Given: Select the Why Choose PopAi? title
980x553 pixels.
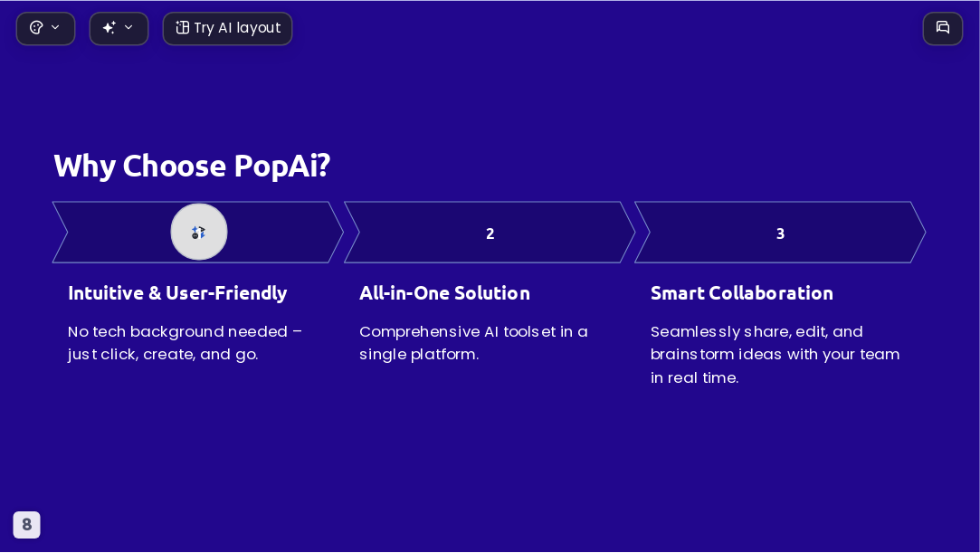Looking at the screenshot, I should 192,167.
